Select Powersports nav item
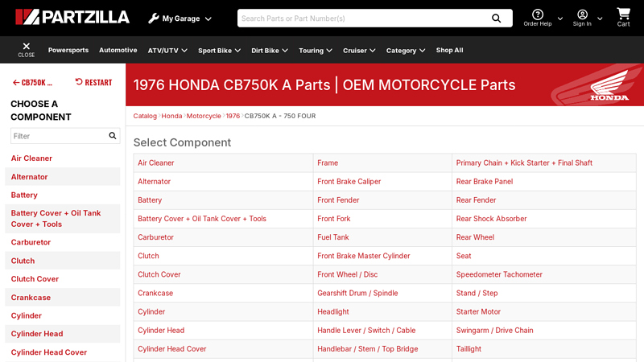The width and height of the screenshot is (644, 362). 68,50
